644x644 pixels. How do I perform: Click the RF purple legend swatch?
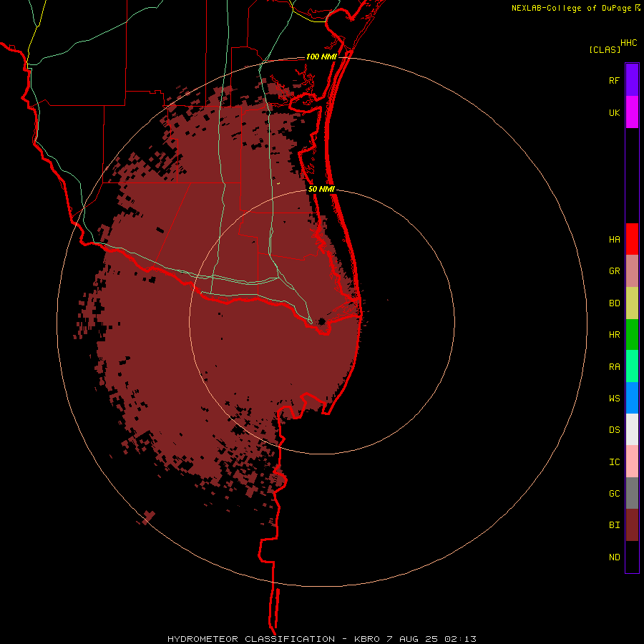tap(632, 80)
